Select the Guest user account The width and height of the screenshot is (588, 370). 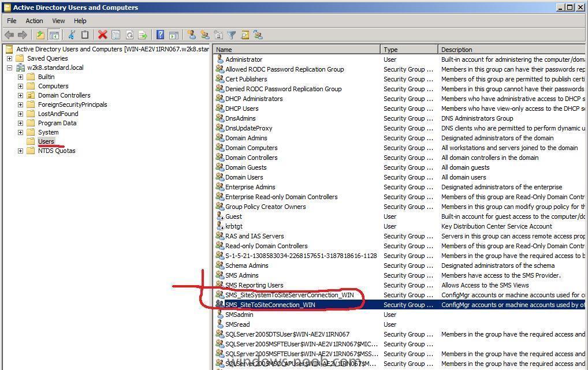233,216
